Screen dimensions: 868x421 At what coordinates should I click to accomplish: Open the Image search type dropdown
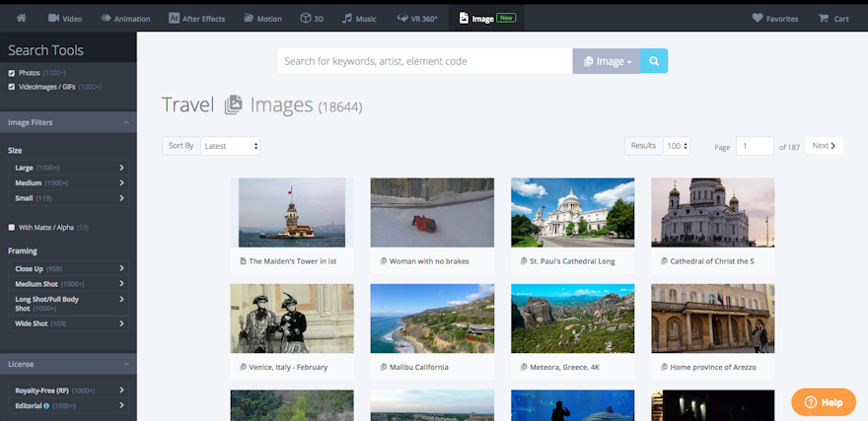pos(607,61)
